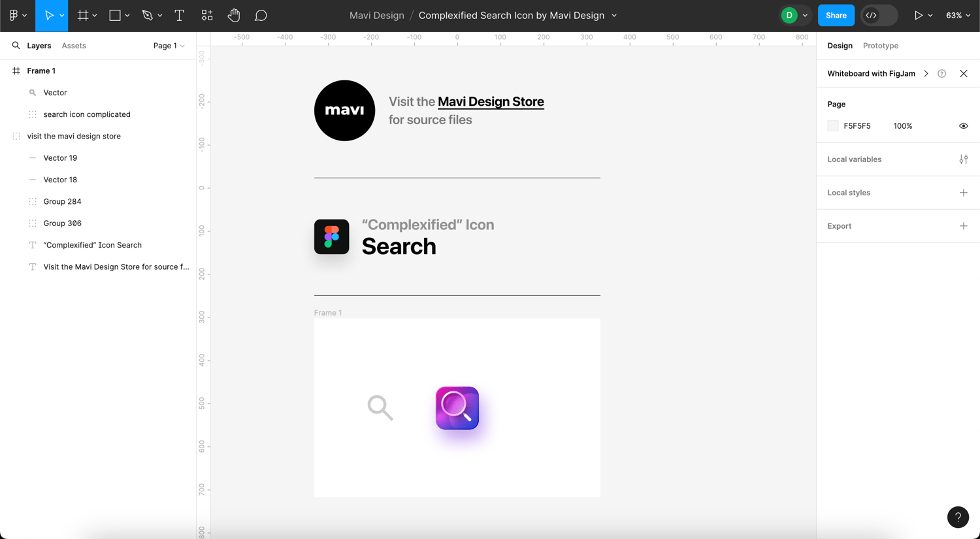Open local variables settings icon
Screen dimensions: 980x539
(x=964, y=159)
